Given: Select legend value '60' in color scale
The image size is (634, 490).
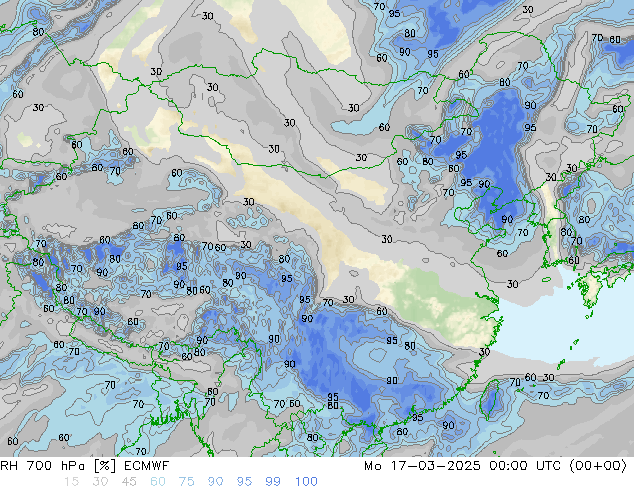Looking at the screenshot, I should click(157, 482).
